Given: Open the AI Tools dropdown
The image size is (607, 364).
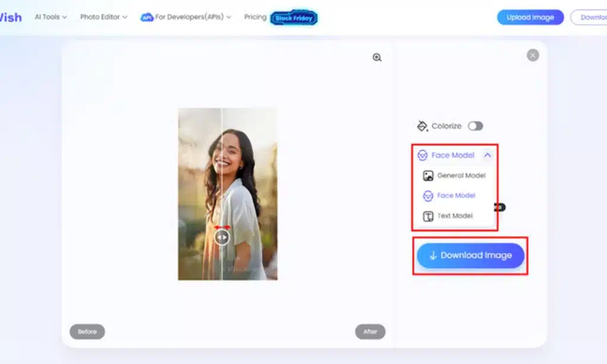Looking at the screenshot, I should 50,17.
